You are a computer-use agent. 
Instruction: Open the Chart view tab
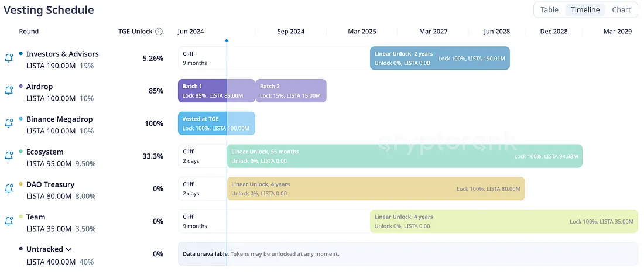[621, 10]
